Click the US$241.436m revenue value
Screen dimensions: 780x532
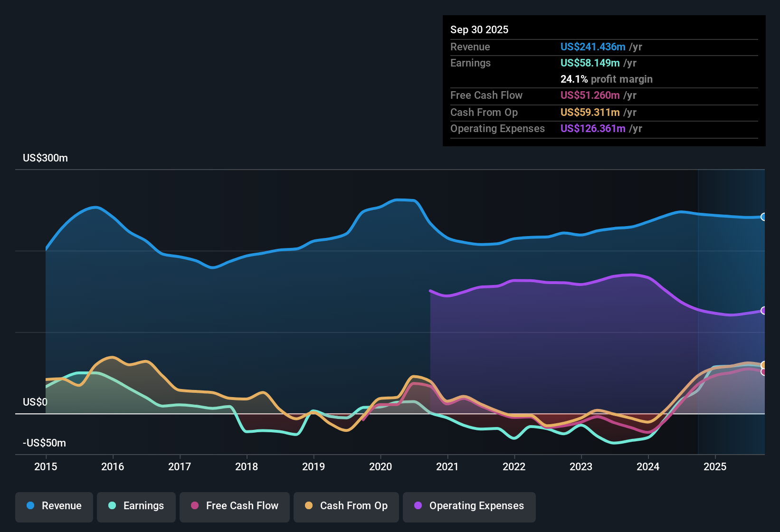[593, 47]
